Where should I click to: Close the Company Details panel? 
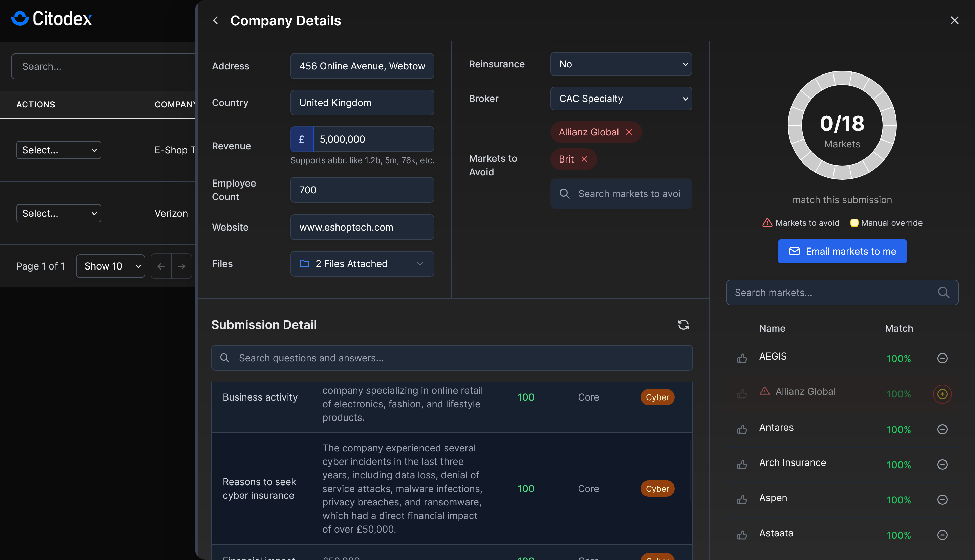point(954,20)
